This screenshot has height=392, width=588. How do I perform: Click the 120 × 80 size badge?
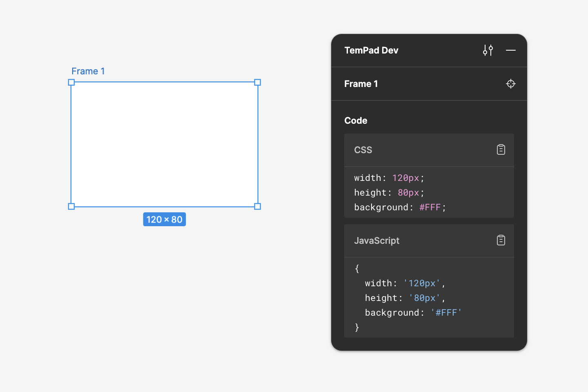coord(165,220)
